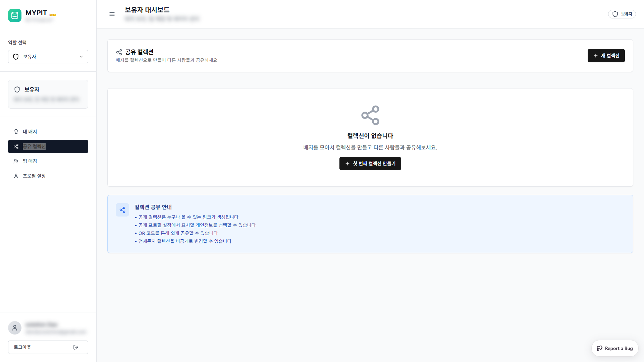Click the share icon next to 공유 컬렉션 heading

(119, 52)
